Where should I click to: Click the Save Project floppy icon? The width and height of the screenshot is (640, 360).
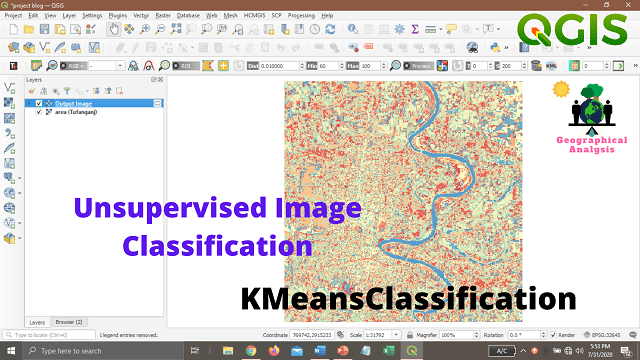pyautogui.click(x=44, y=29)
